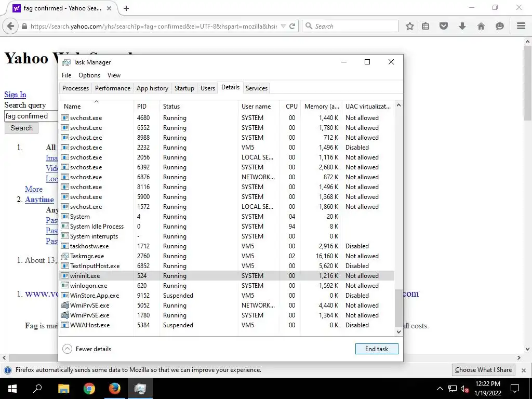Open taskbar search magnifier
Viewport: 532px width, 399px height.
[37, 389]
